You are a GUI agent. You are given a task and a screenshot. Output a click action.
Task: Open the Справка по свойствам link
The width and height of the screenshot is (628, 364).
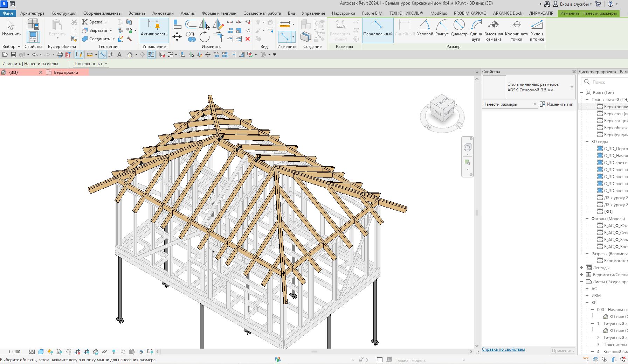coord(503,349)
